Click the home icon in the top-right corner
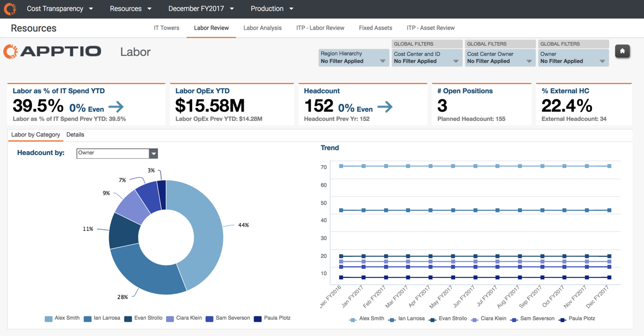 (x=622, y=51)
